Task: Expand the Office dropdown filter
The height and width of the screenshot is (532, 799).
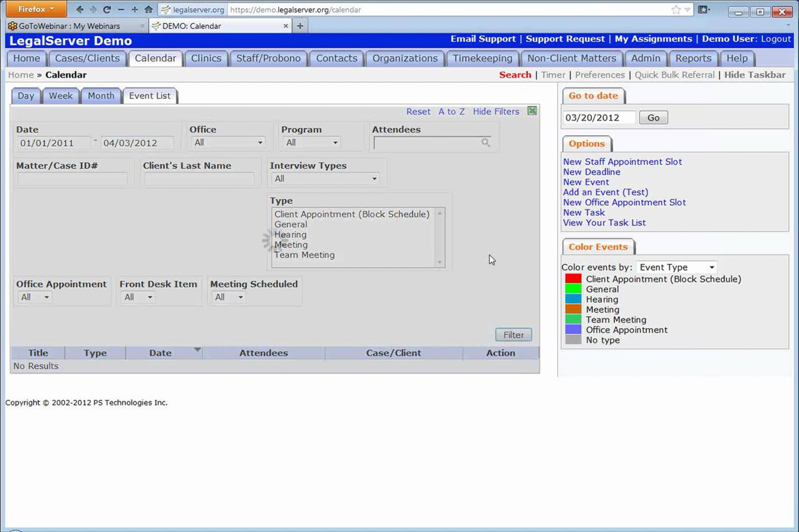Action: click(228, 142)
